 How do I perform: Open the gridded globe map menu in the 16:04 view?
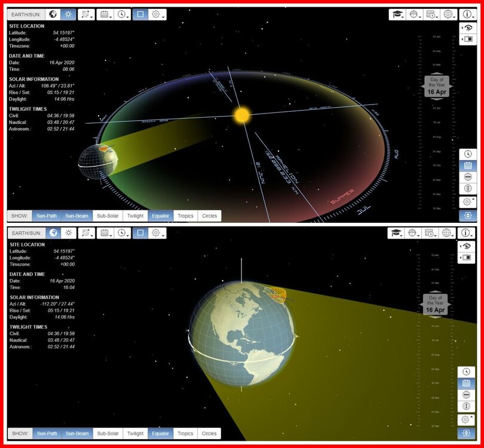(448, 232)
